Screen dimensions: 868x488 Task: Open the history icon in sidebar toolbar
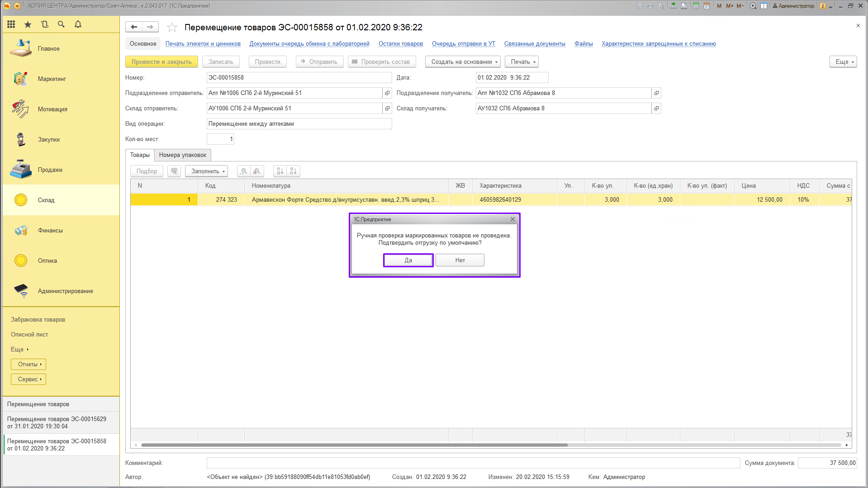[44, 24]
